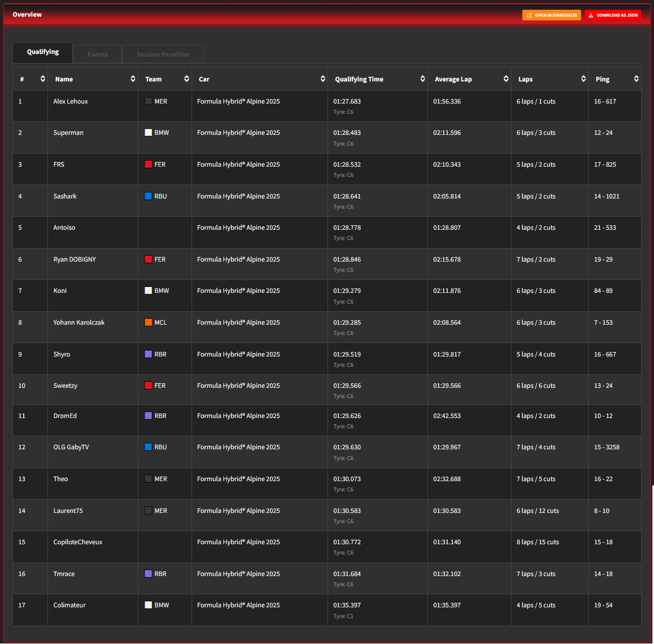654x644 pixels.
Task: Sort by Team column arrows
Action: pyautogui.click(x=186, y=79)
